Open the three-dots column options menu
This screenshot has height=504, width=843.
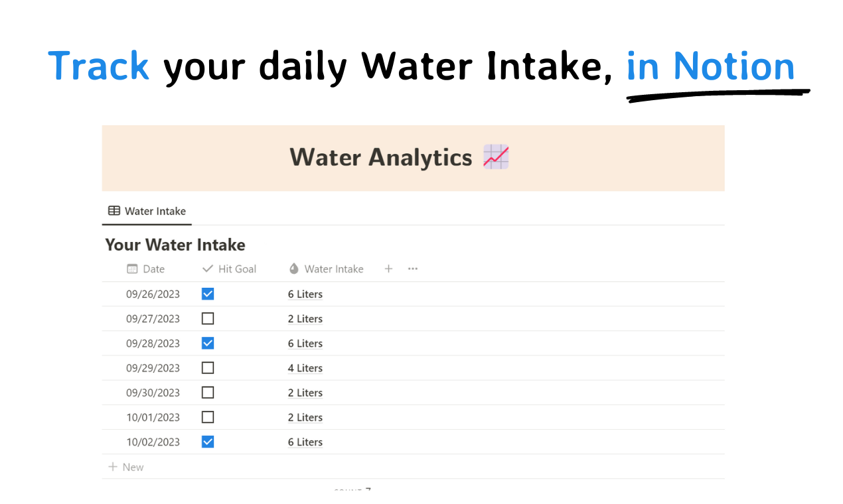pos(413,269)
